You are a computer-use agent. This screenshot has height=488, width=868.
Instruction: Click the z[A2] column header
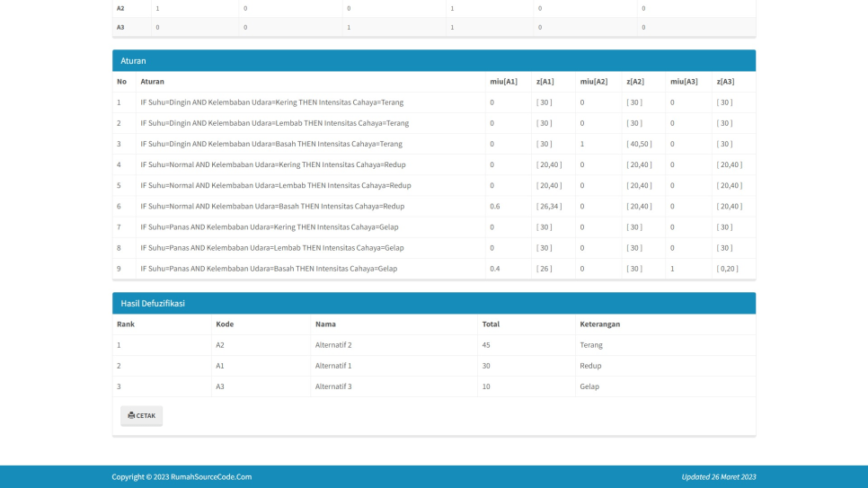pyautogui.click(x=635, y=82)
